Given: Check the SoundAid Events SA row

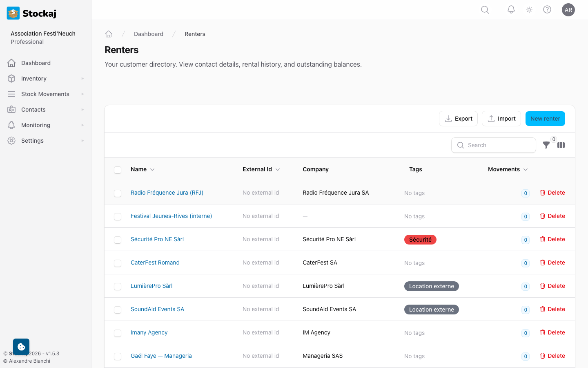Looking at the screenshot, I should (118, 310).
